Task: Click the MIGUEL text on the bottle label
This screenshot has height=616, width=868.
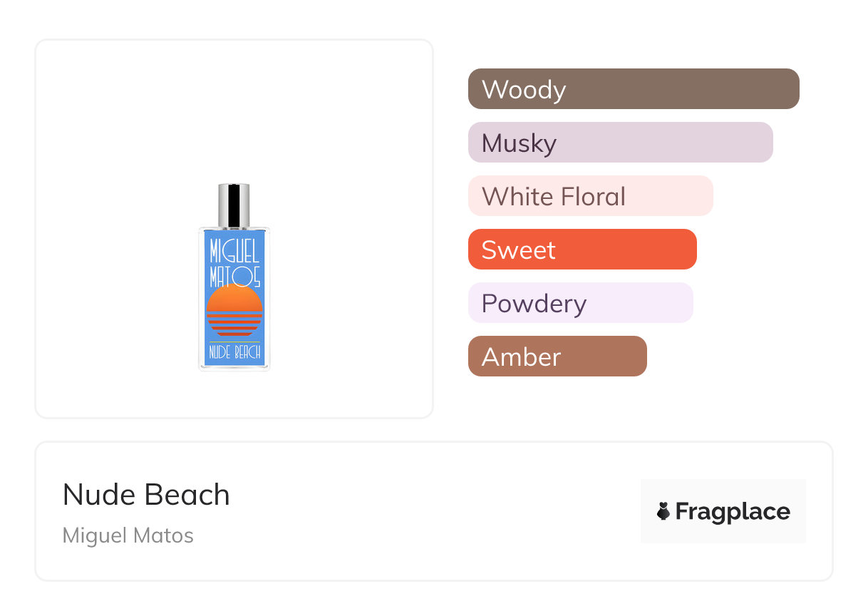Action: click(x=234, y=252)
